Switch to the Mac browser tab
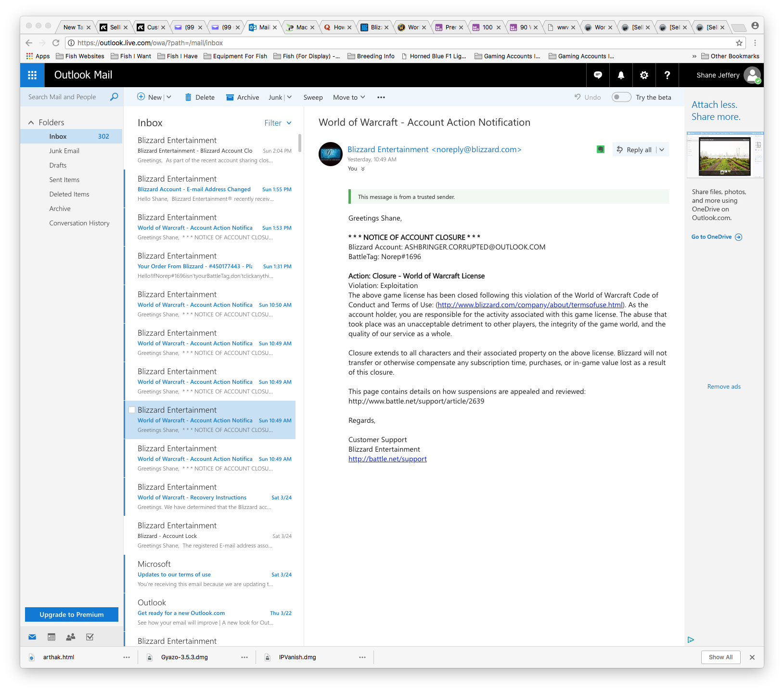Screen dimensions: 784x692 (301, 27)
